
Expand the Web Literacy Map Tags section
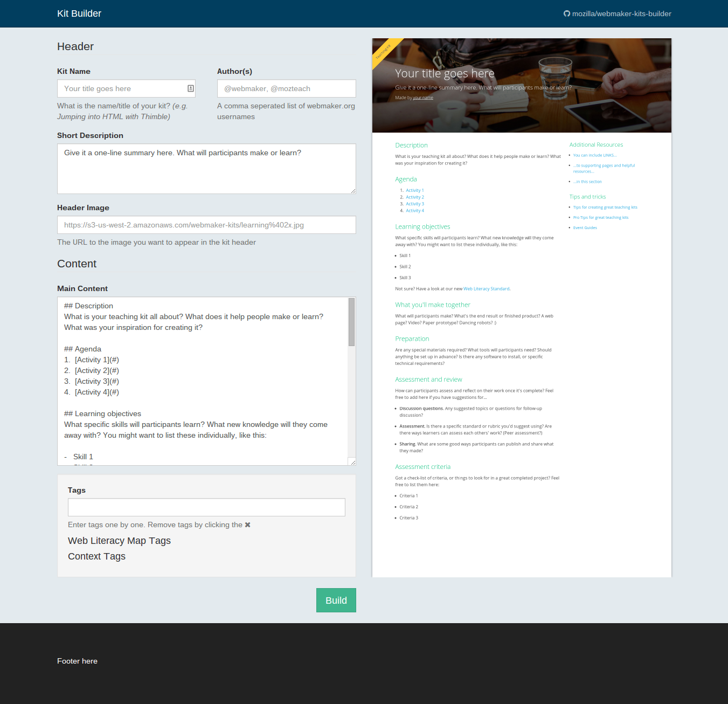[x=119, y=541]
